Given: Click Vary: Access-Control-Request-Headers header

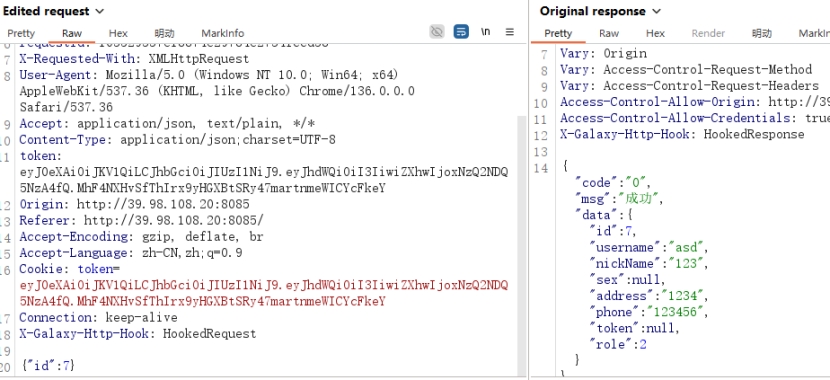Looking at the screenshot, I should [x=689, y=86].
